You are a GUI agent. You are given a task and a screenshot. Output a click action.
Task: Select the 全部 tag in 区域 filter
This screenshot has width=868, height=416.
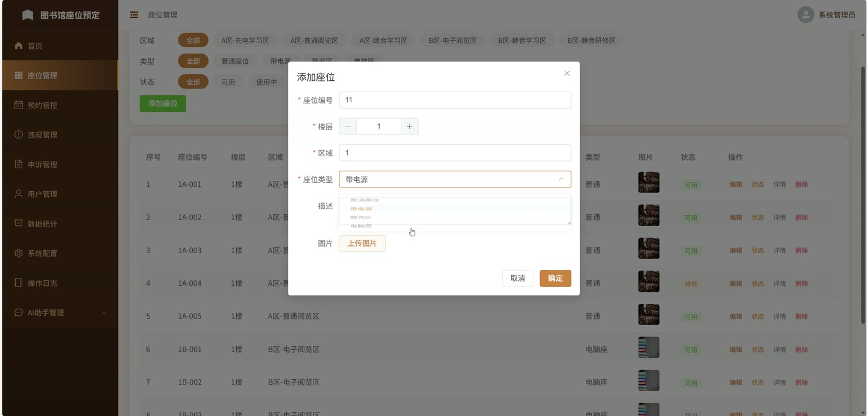(193, 40)
